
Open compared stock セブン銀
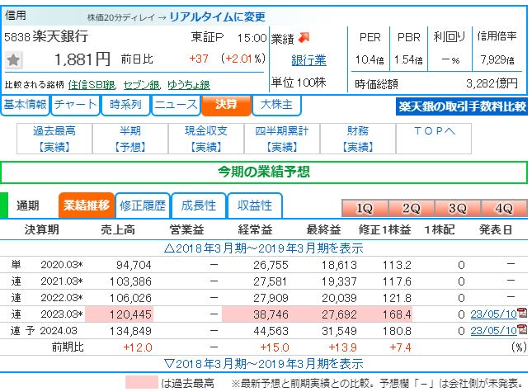click(x=142, y=84)
